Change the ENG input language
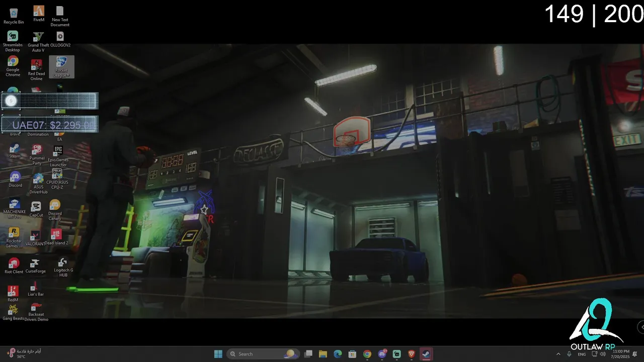Image resolution: width=644 pixels, height=362 pixels. tap(582, 354)
